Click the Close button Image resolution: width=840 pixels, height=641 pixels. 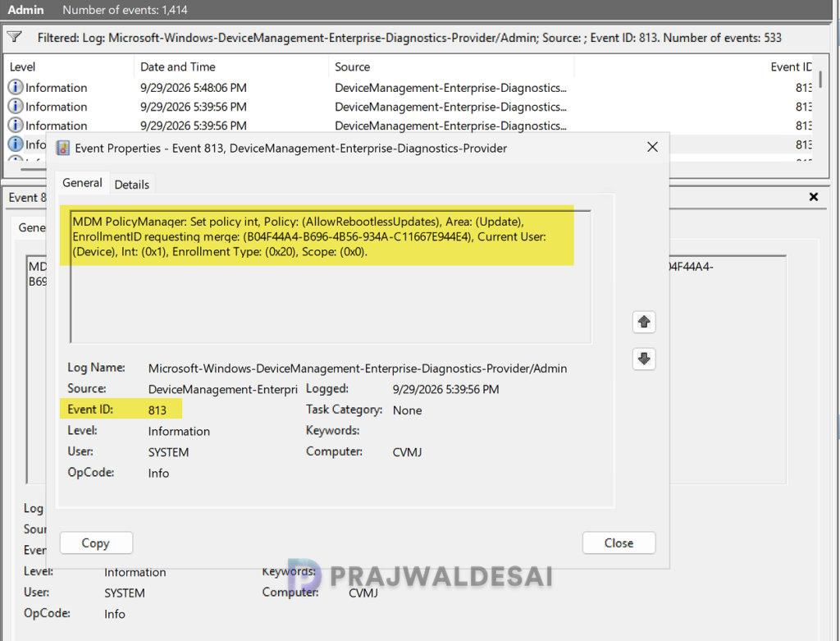[619, 543]
